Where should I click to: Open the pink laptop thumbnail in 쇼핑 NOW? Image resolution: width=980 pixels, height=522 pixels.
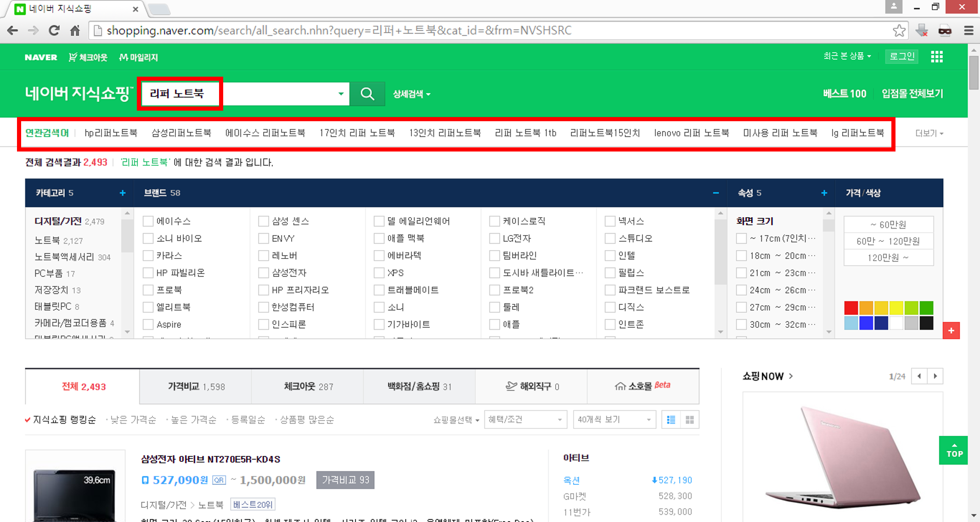pyautogui.click(x=843, y=457)
